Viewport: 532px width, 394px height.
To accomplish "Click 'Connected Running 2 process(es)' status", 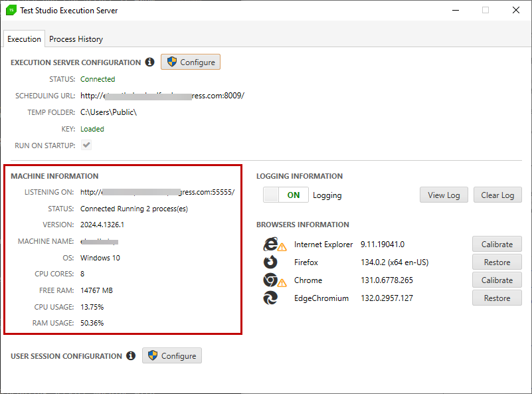I will [x=134, y=209].
